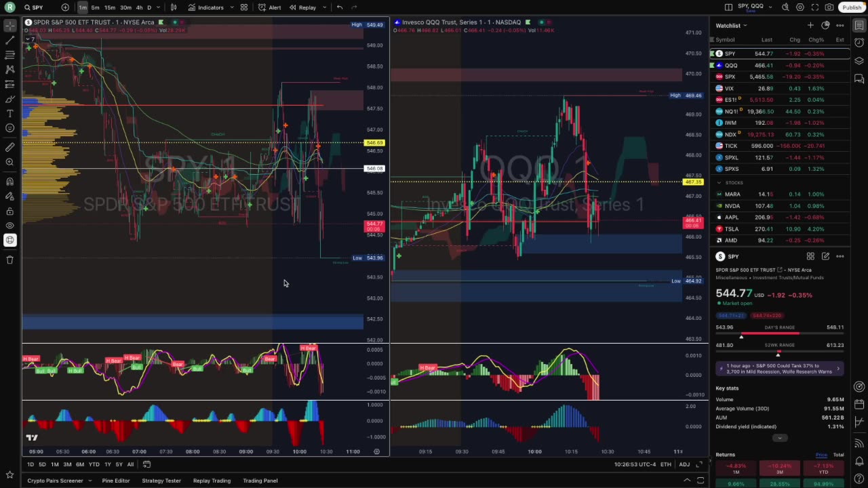Screen dimensions: 868x488
Task: Open the candlestick chart style selector
Action: tap(174, 7)
